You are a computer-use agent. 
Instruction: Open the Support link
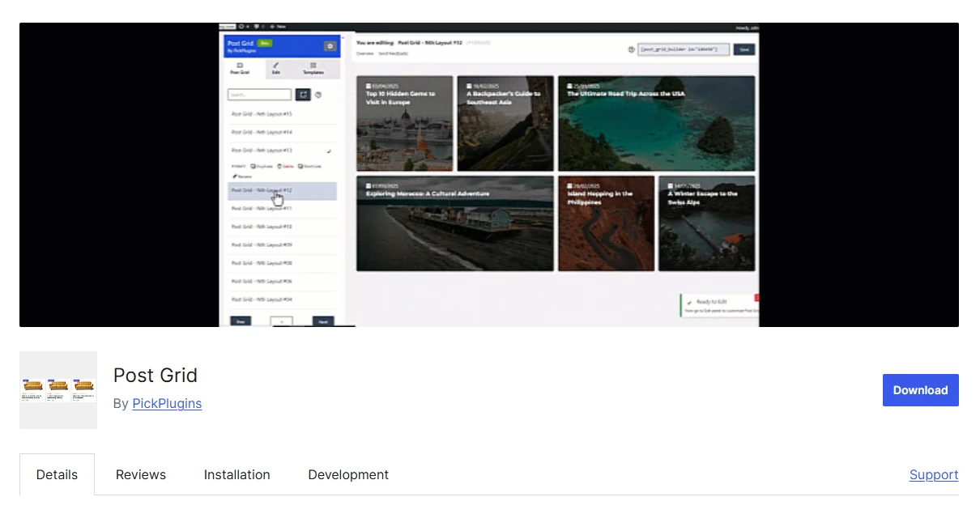934,475
